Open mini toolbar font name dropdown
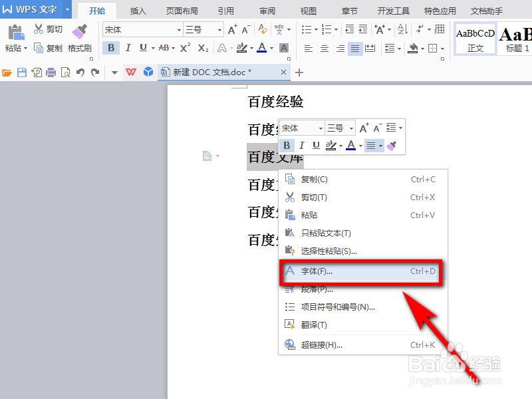The width and height of the screenshot is (532, 399). coord(321,128)
